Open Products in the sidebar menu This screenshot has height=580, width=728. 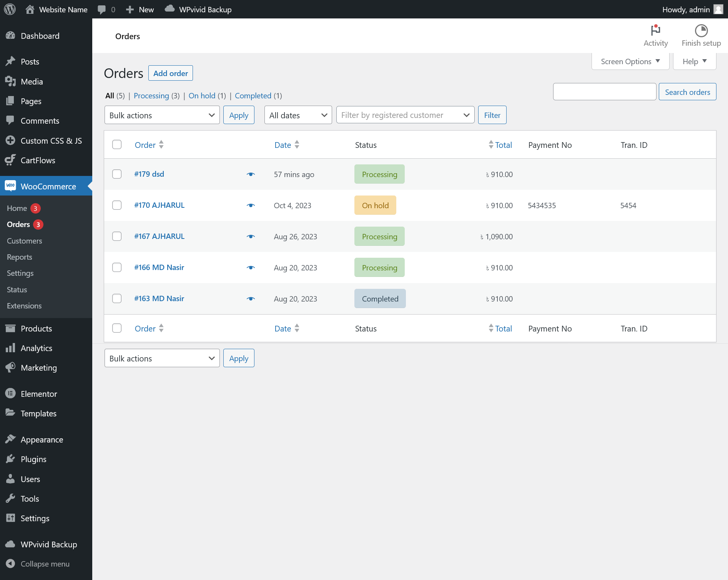[x=36, y=328]
